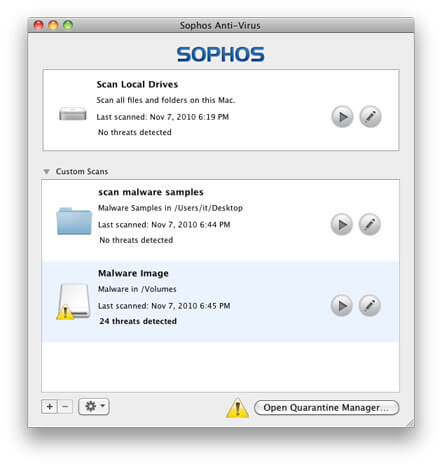Select the 'scan malware samples' title

[151, 192]
